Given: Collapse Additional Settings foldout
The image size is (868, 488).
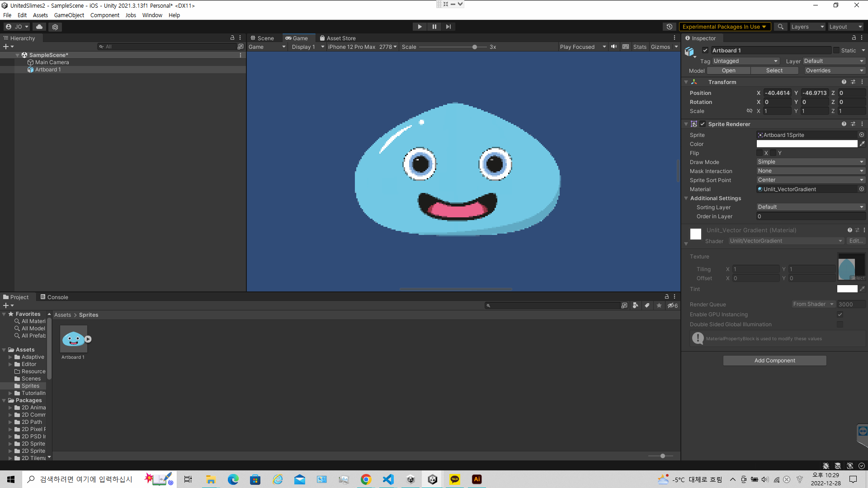Looking at the screenshot, I should coord(686,198).
